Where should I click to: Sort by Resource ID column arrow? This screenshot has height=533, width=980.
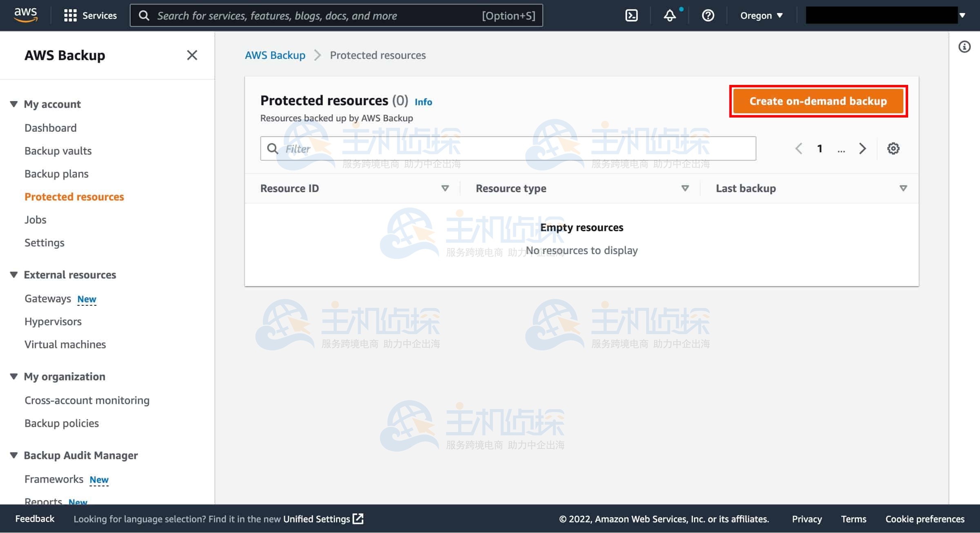point(445,188)
